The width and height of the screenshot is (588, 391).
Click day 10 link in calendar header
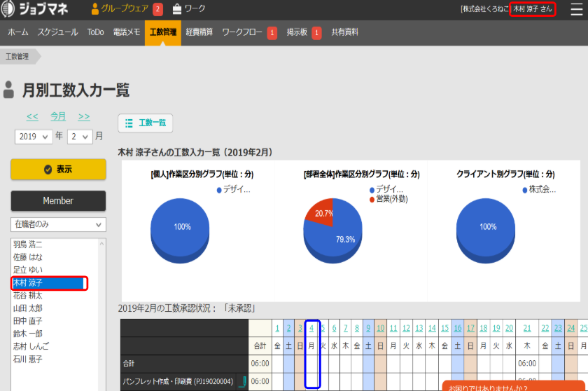click(x=380, y=329)
